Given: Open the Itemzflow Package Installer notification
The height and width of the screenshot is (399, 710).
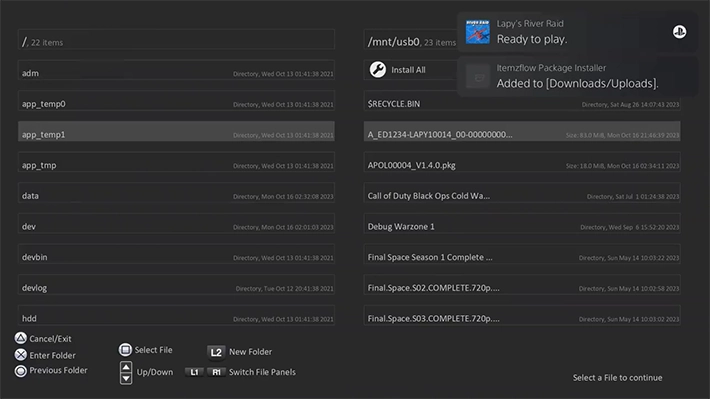Looking at the screenshot, I should (x=577, y=76).
